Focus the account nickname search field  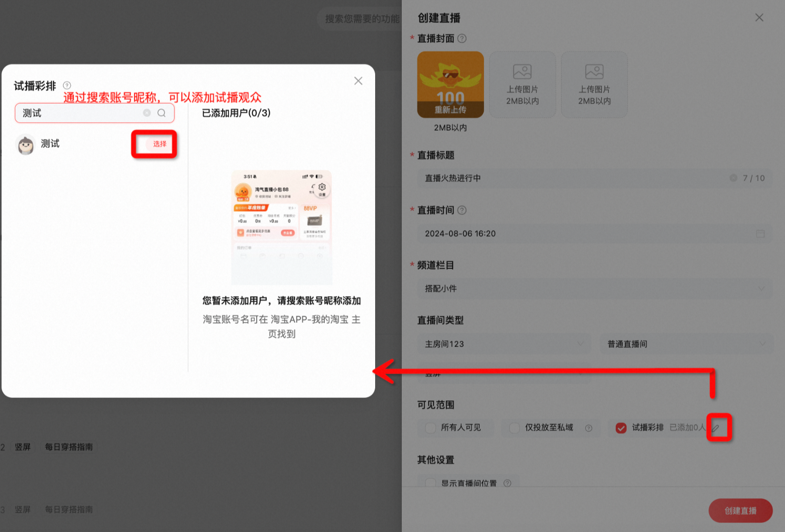click(x=94, y=113)
